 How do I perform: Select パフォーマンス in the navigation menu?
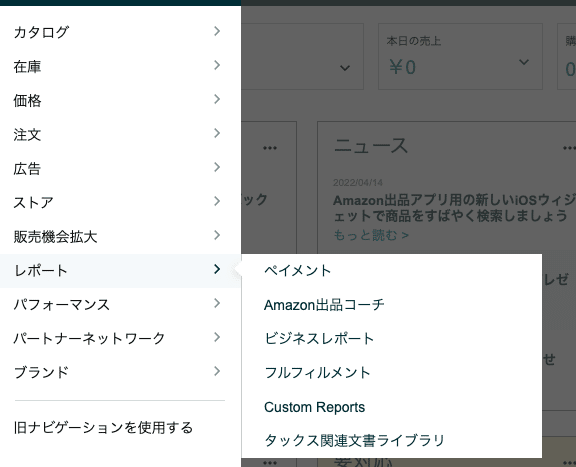[120, 304]
